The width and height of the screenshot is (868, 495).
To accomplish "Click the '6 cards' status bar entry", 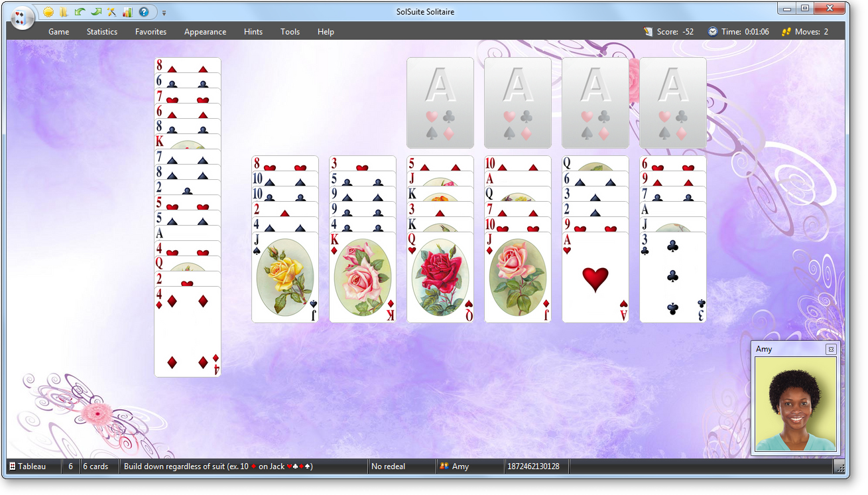I will tap(95, 466).
